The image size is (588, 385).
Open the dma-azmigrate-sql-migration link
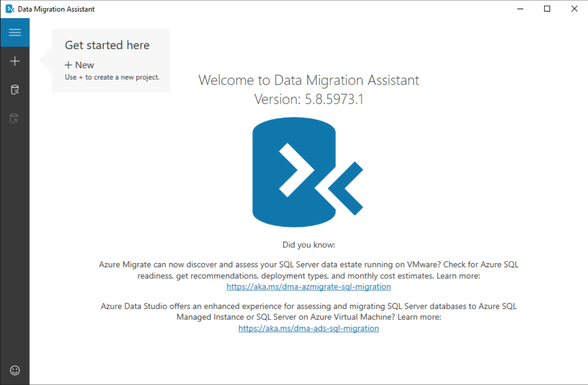coord(308,287)
